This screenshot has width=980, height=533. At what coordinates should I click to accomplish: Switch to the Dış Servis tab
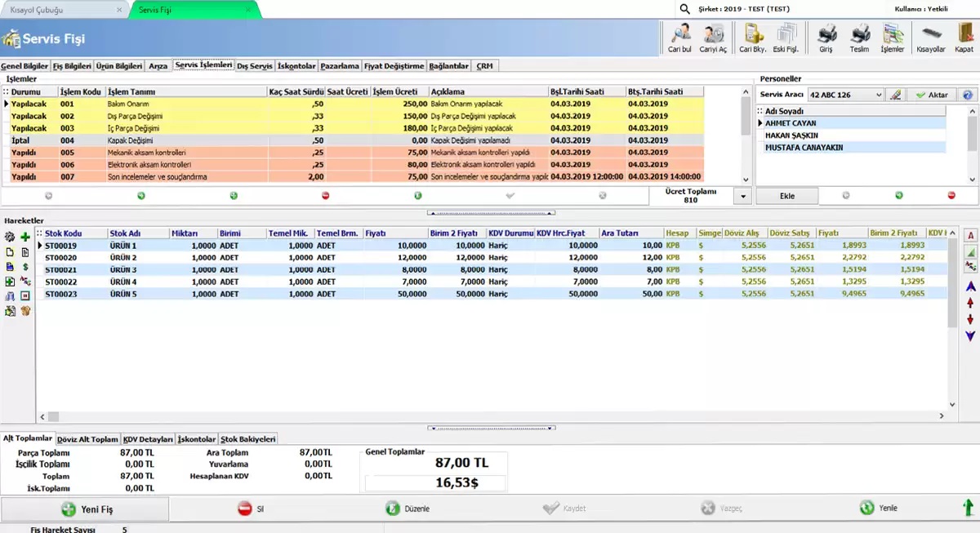click(255, 65)
